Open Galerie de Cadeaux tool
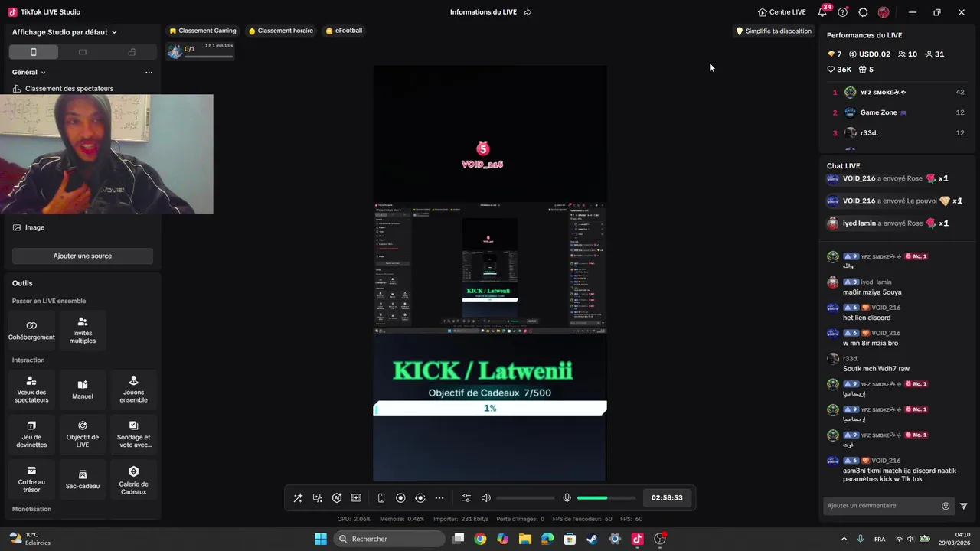The width and height of the screenshot is (980, 551). pyautogui.click(x=133, y=480)
